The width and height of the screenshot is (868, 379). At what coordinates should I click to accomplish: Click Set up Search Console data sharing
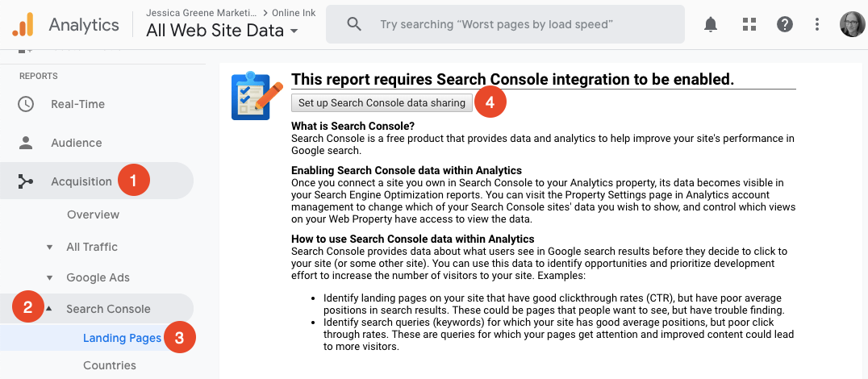382,103
